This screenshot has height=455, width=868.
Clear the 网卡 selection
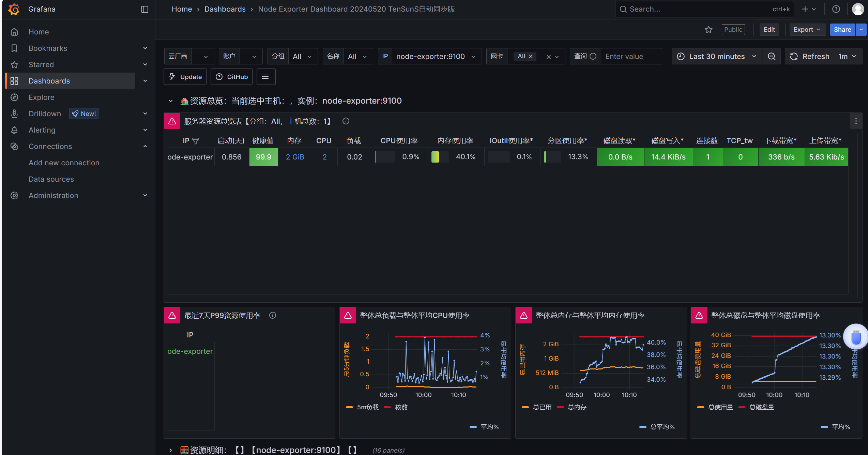point(548,57)
